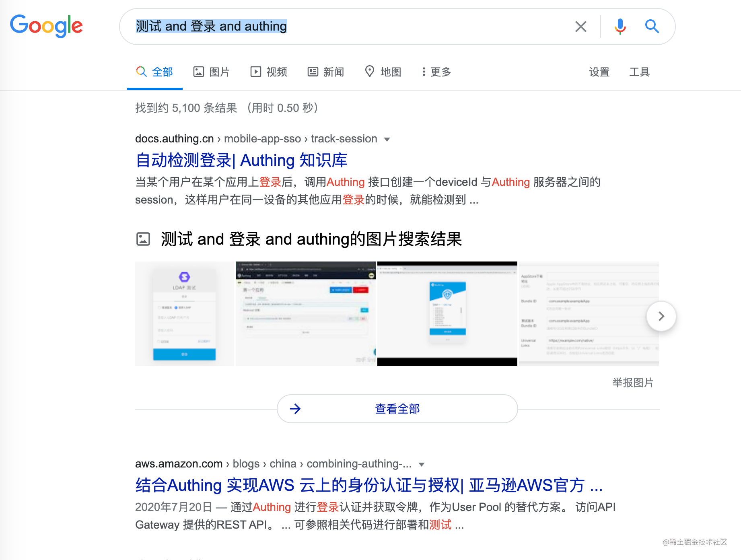Show next images with chevron arrow
This screenshot has height=560, width=741.
[x=661, y=316]
